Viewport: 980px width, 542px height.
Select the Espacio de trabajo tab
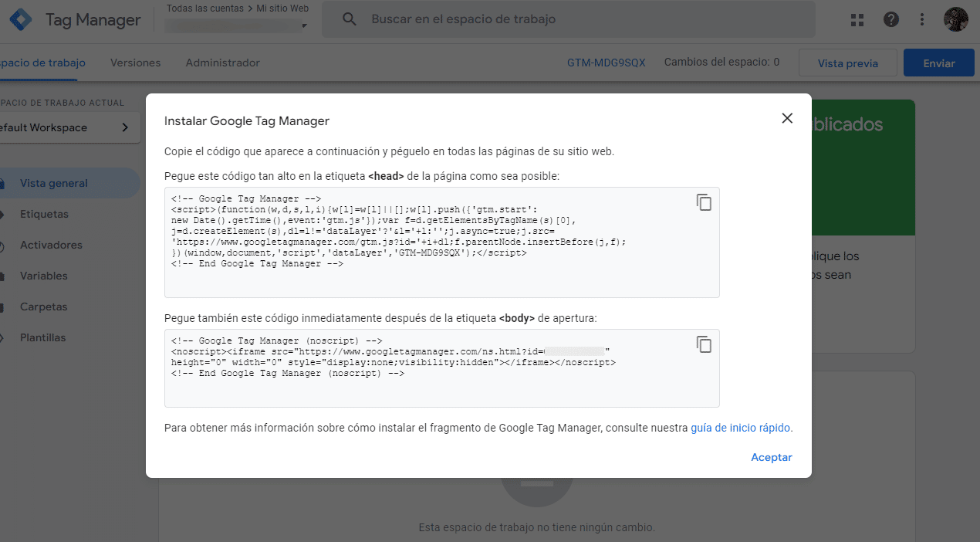[42, 63]
